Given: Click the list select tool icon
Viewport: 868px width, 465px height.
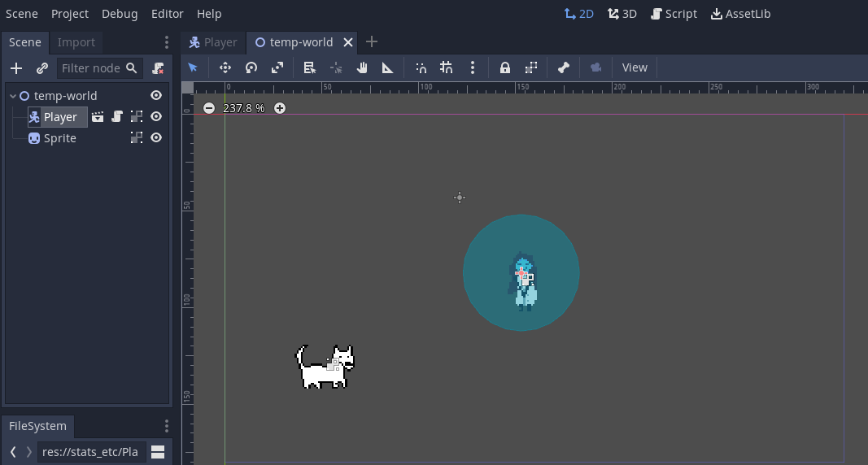Looking at the screenshot, I should (309, 67).
